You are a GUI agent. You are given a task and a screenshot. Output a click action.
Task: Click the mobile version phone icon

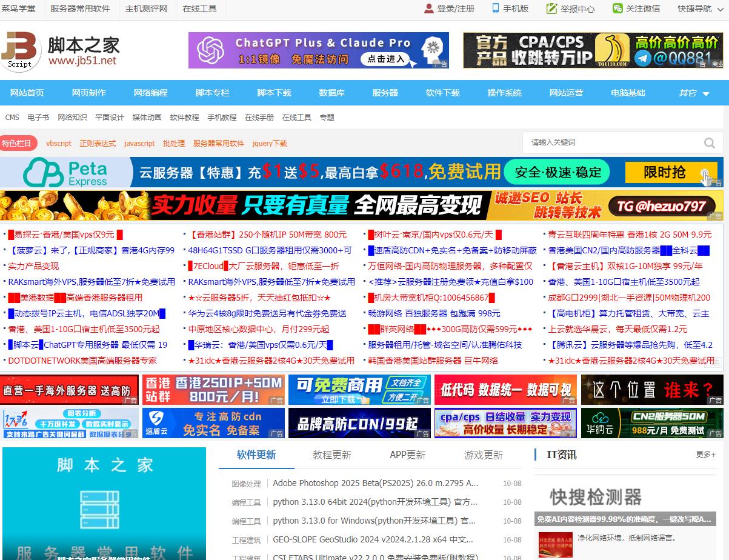click(x=495, y=8)
